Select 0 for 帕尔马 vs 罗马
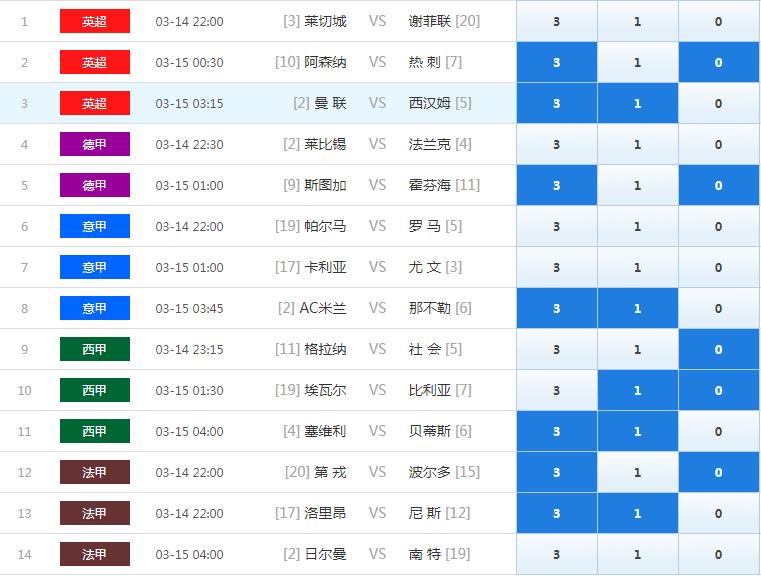Viewport: 761px width, 576px height. 719,226
